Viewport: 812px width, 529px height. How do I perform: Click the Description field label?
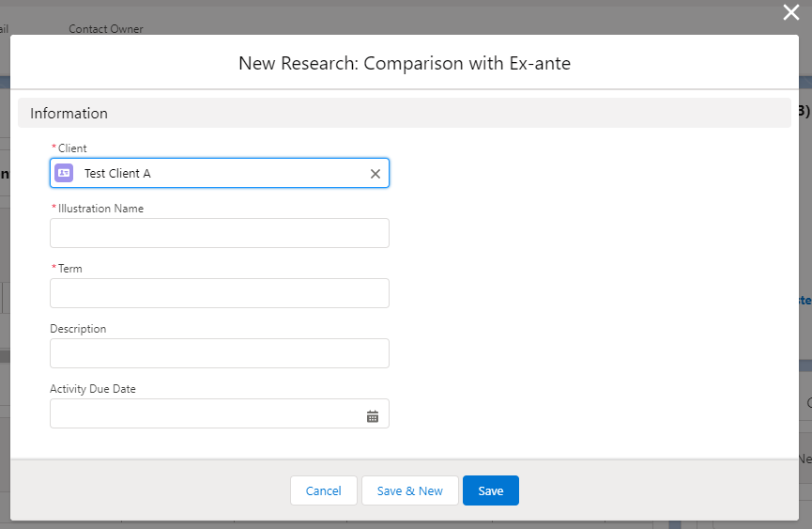coord(78,329)
